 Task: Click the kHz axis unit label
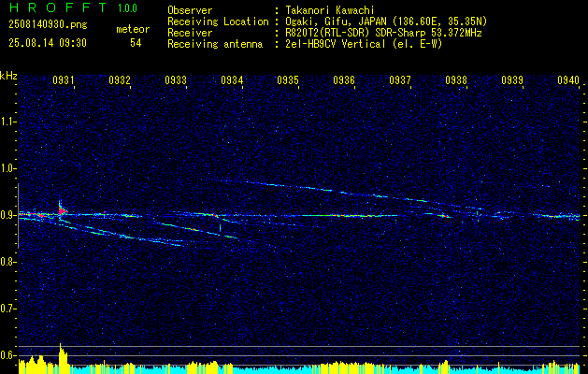[x=8, y=76]
